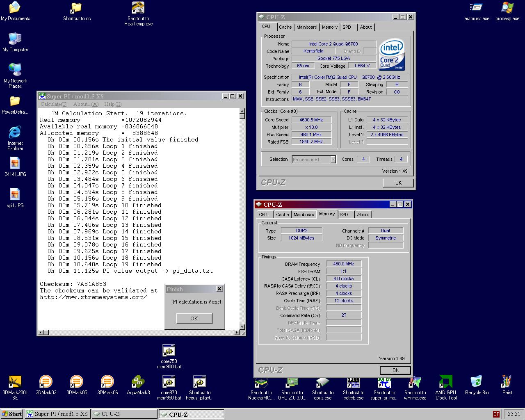The image size is (525, 420).
Task: Open My Computer desktop icon
Action: point(15,42)
